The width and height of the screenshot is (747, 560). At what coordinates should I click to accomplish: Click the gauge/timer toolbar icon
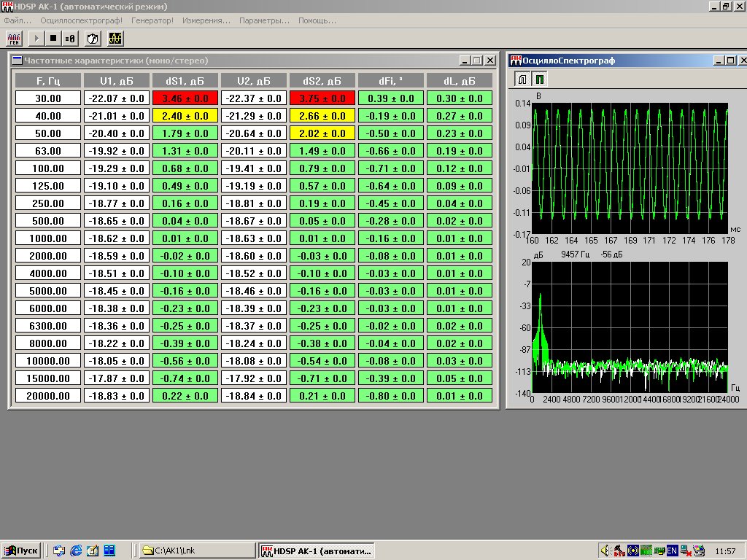point(93,37)
